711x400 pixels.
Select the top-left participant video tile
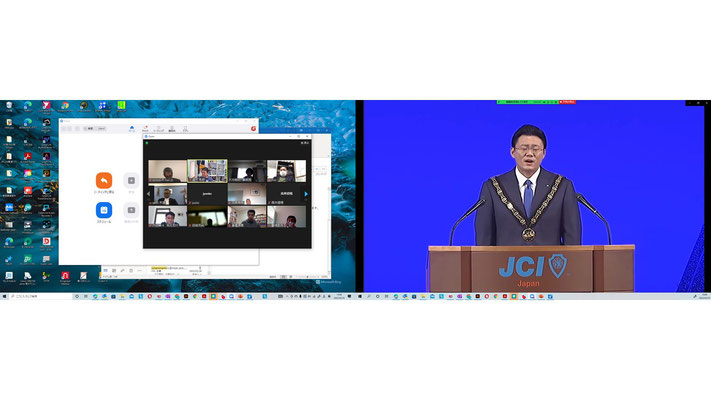167,171
